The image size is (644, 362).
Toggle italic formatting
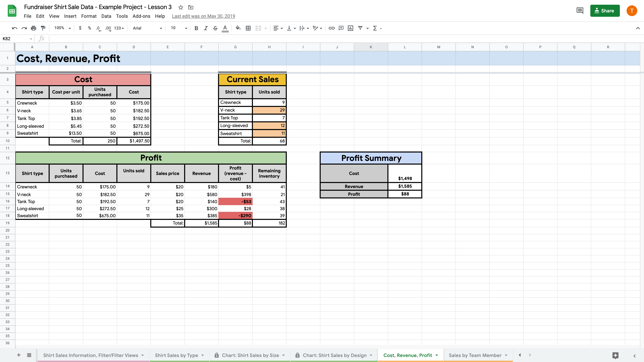coord(206,28)
